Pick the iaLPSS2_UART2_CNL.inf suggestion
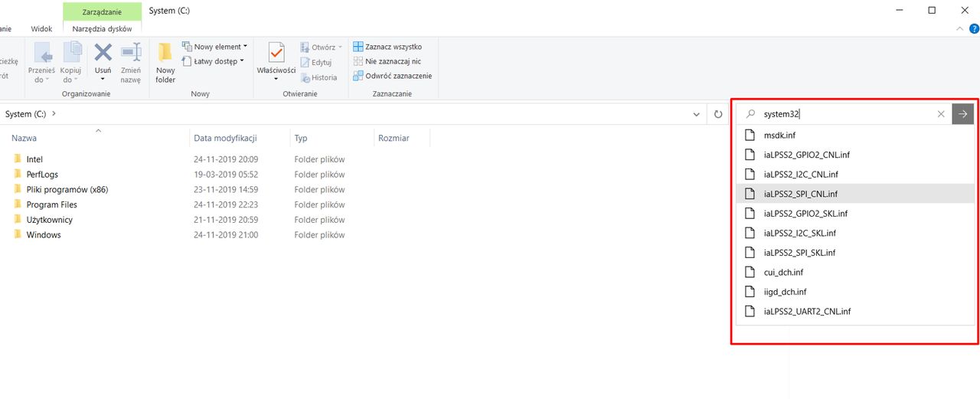Screen dimensions: 980x399 854,312
